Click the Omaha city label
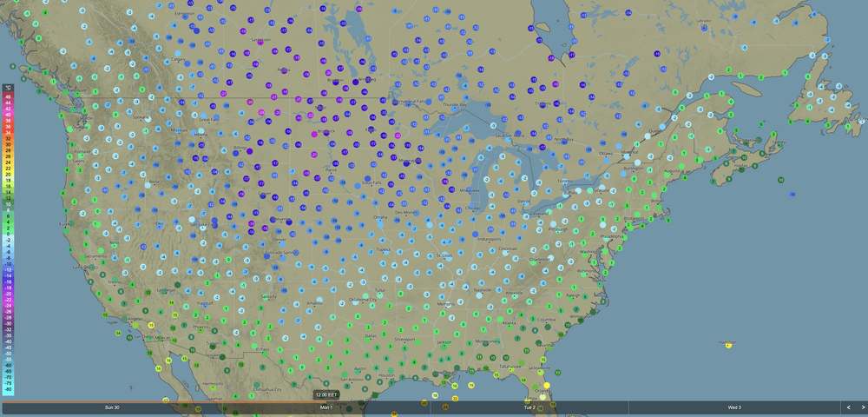Screen dimensions: 868x417 pos(380,217)
